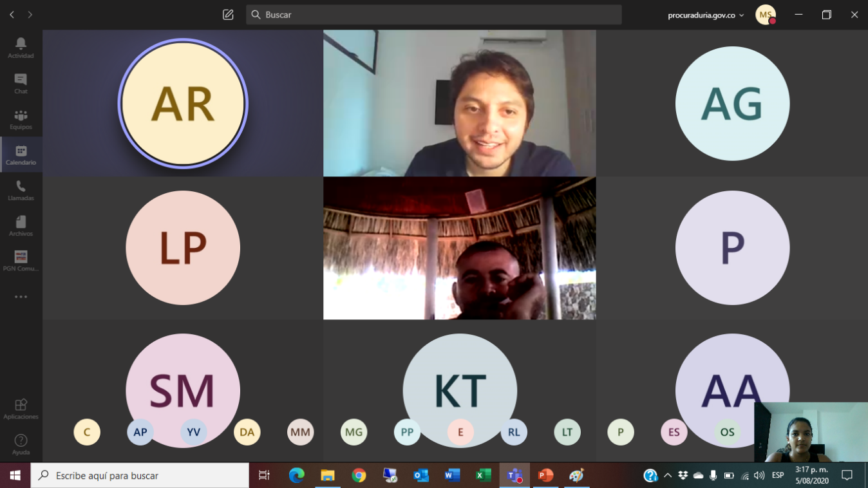
Task: Open PowerPoint from the Windows taskbar
Action: point(545,476)
